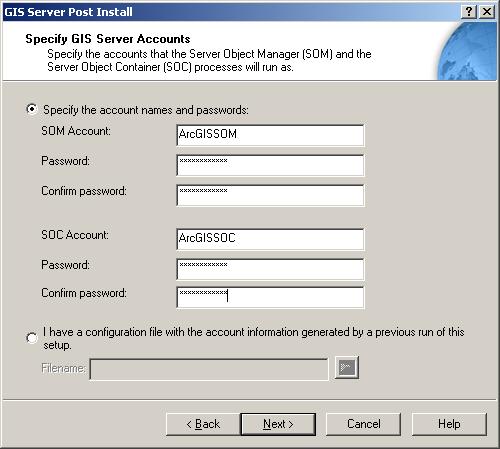Image resolution: width=500 pixels, height=449 pixels.
Task: Click the question mark help icon in title bar
Action: click(469, 12)
